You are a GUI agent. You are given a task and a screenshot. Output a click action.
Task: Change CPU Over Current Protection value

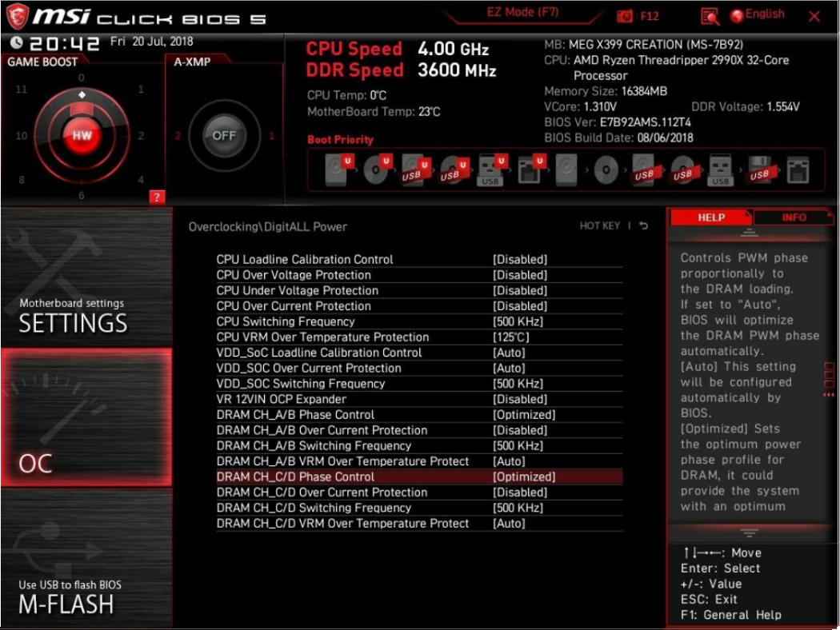[x=520, y=306]
